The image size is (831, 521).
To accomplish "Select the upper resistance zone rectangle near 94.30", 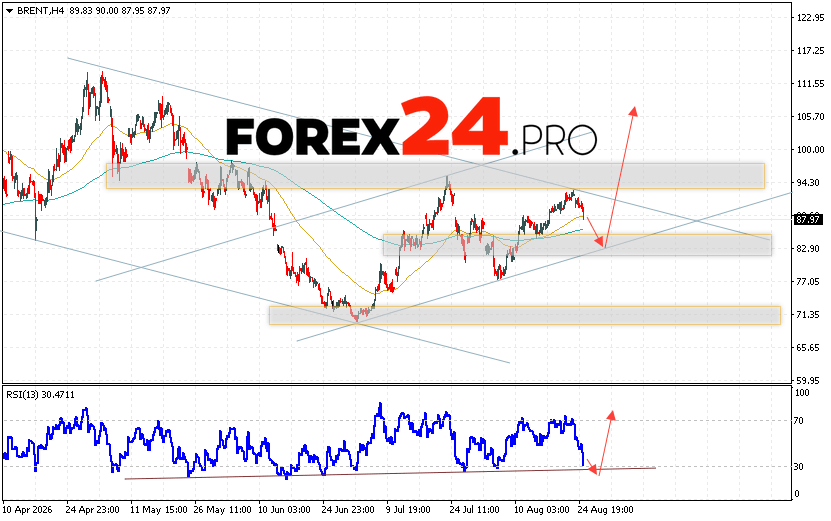I will [x=435, y=176].
